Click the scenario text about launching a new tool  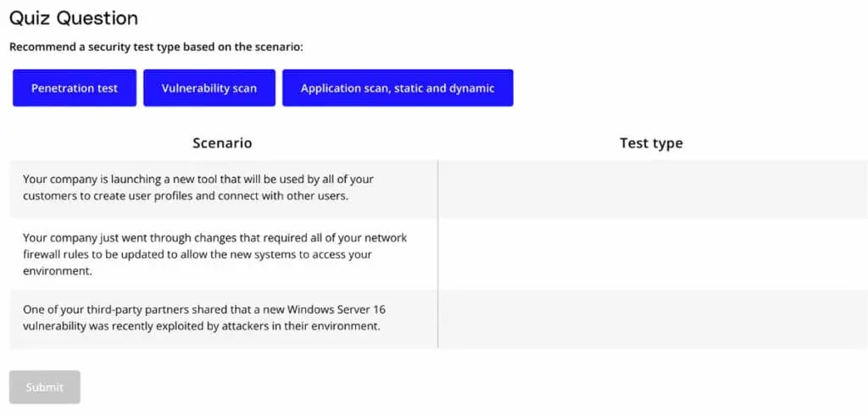[x=198, y=188]
